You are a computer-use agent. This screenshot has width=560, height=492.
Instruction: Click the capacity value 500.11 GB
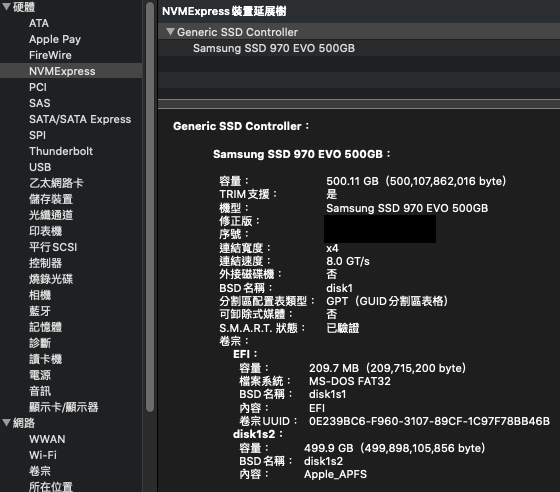point(416,181)
